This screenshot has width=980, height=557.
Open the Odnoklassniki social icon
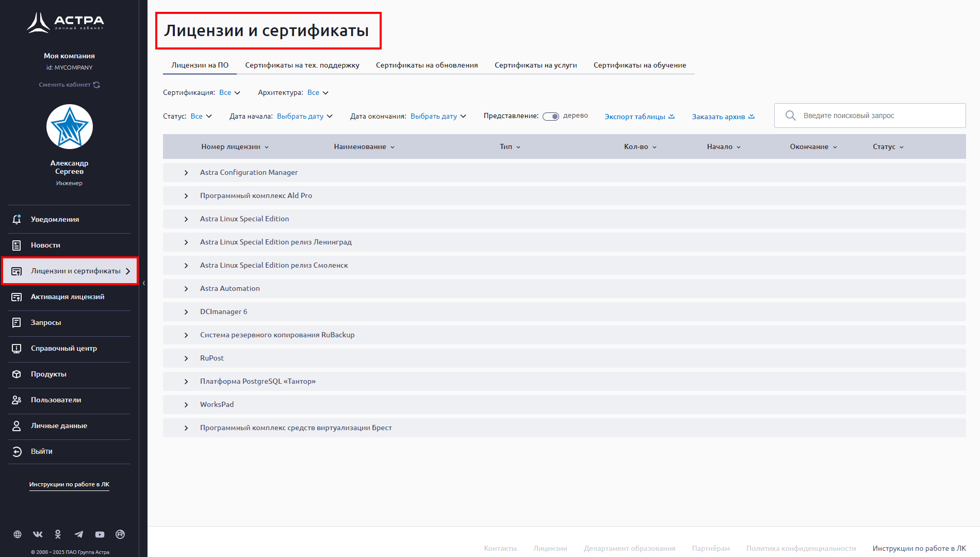(58, 534)
